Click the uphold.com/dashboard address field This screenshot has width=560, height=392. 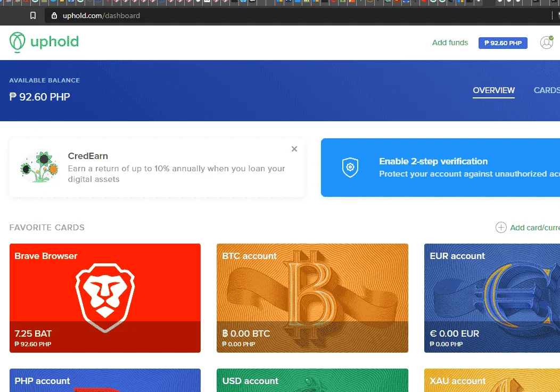298,16
